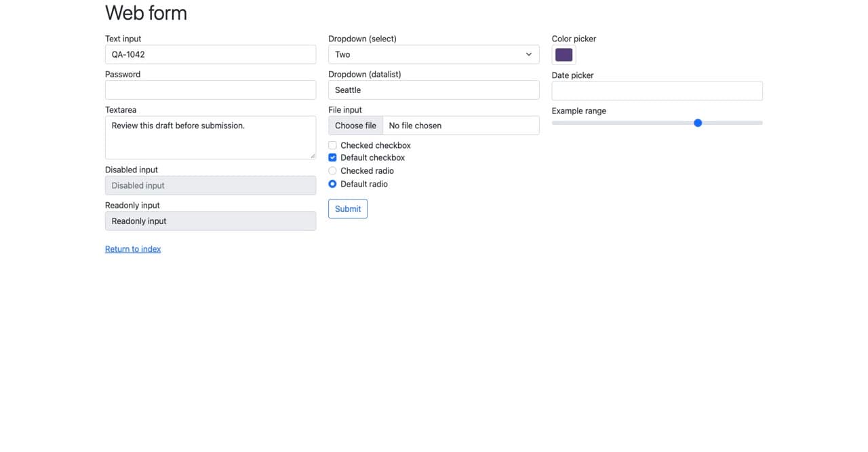This screenshot has width=868, height=452.
Task: Uncheck the Default checkbox
Action: coord(332,157)
